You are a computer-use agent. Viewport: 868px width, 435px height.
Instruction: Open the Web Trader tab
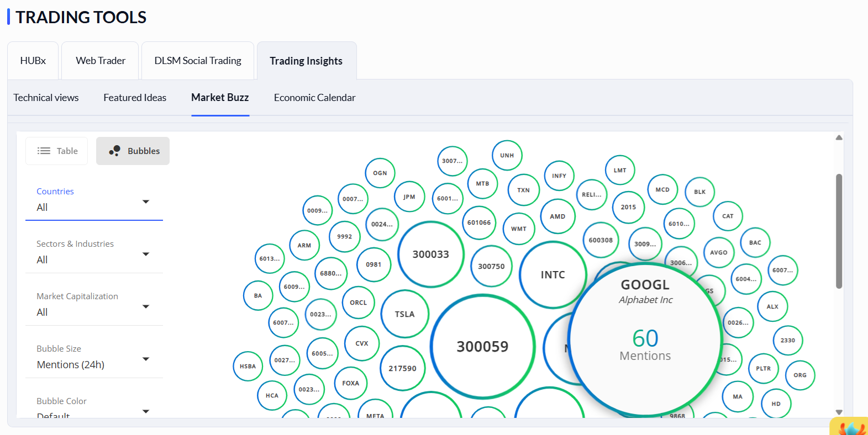click(100, 61)
